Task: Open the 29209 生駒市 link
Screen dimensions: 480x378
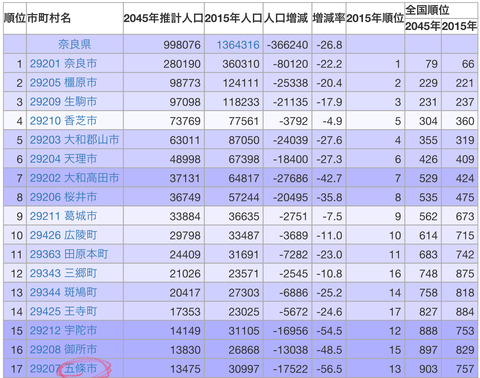Action: [x=63, y=102]
